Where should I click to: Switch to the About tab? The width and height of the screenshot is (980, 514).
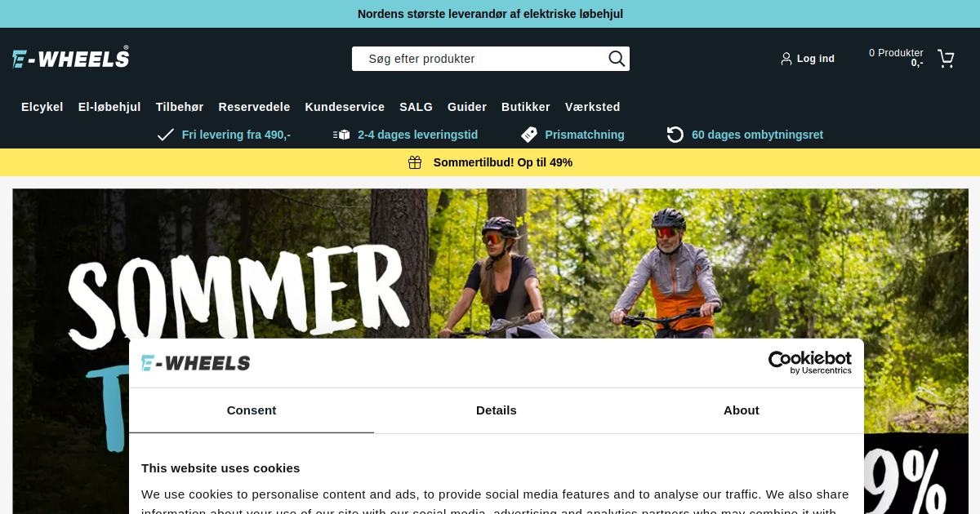pyautogui.click(x=742, y=410)
